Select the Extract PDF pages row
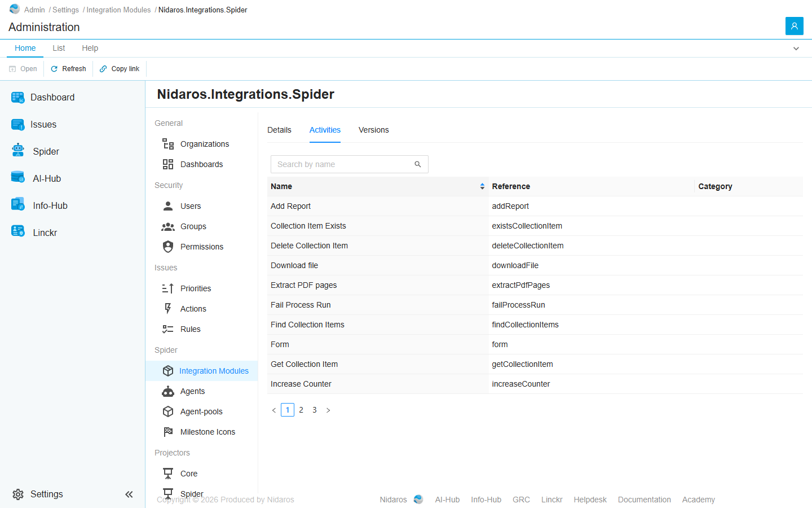Viewport: 812px width, 508px height. click(x=535, y=285)
